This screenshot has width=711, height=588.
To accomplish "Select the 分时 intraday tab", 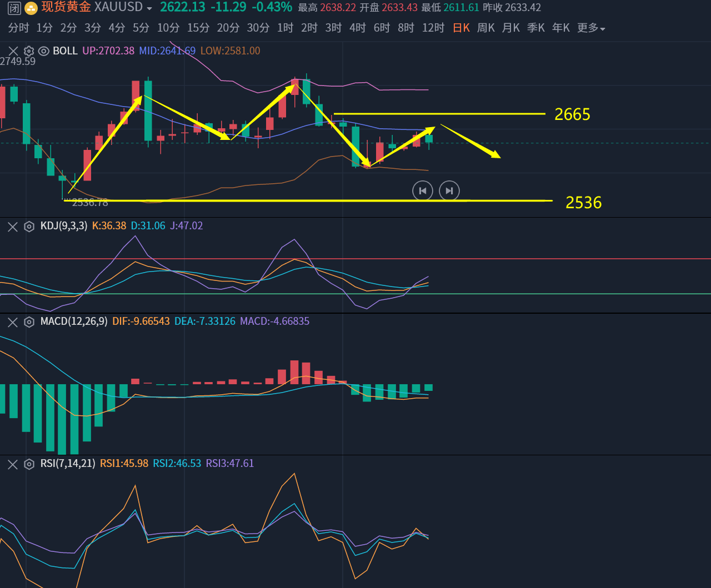I will coord(18,28).
